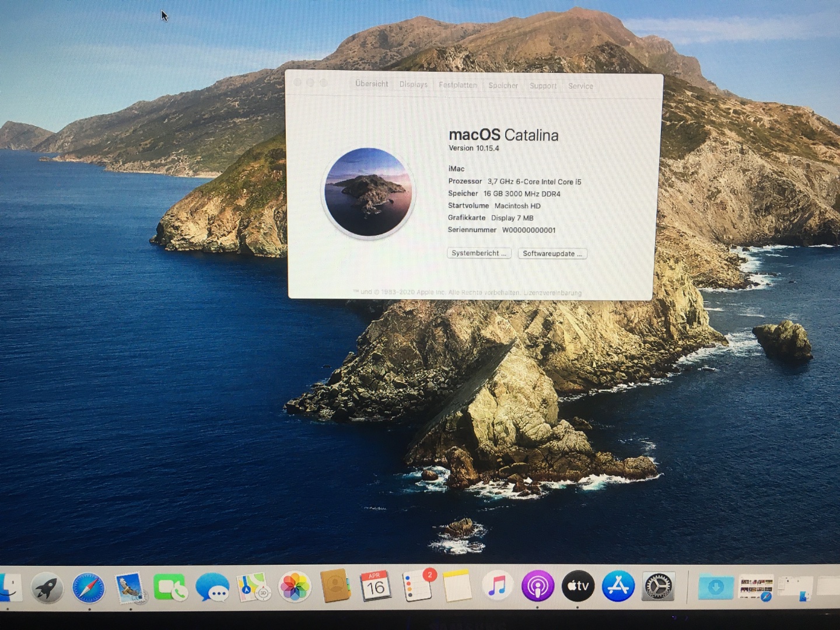Viewport: 840px width, 630px height.
Task: Open FaceTime from the dock
Action: point(170,587)
